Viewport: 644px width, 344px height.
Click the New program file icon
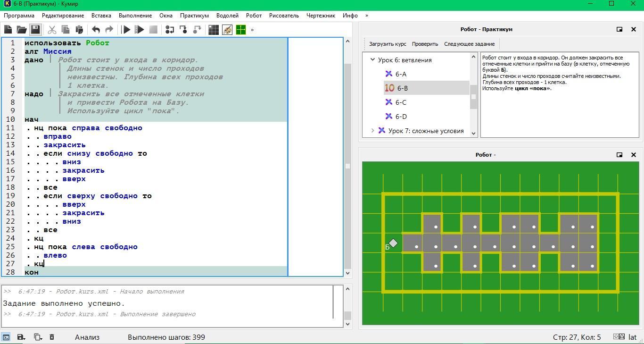pos(8,30)
